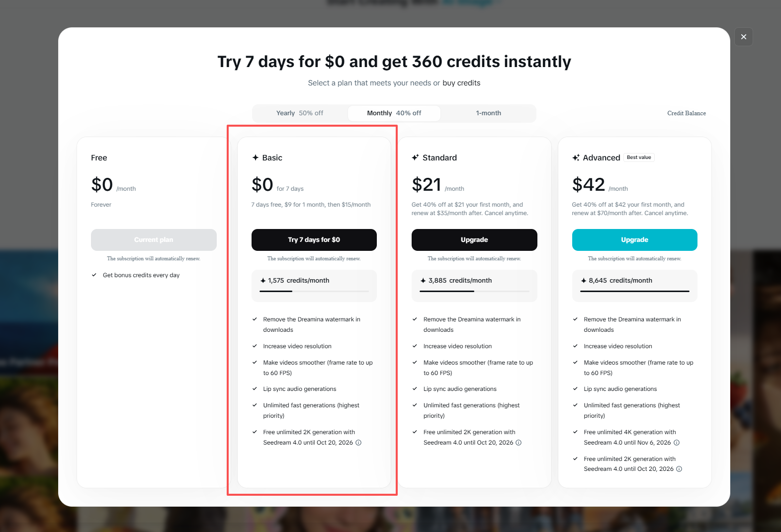
Task: Switch to Yearly 50% off billing
Action: (300, 113)
